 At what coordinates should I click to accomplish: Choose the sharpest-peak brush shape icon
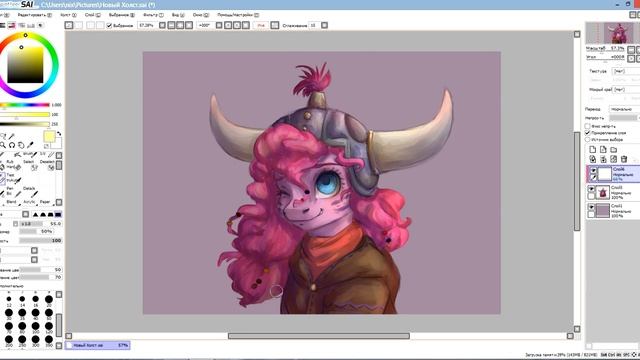click(x=36, y=215)
